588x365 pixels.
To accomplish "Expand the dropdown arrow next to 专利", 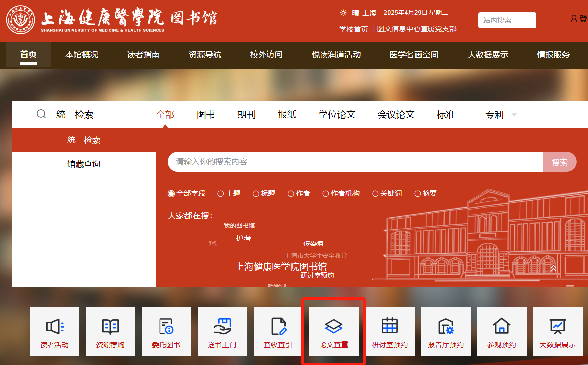I will coord(514,115).
